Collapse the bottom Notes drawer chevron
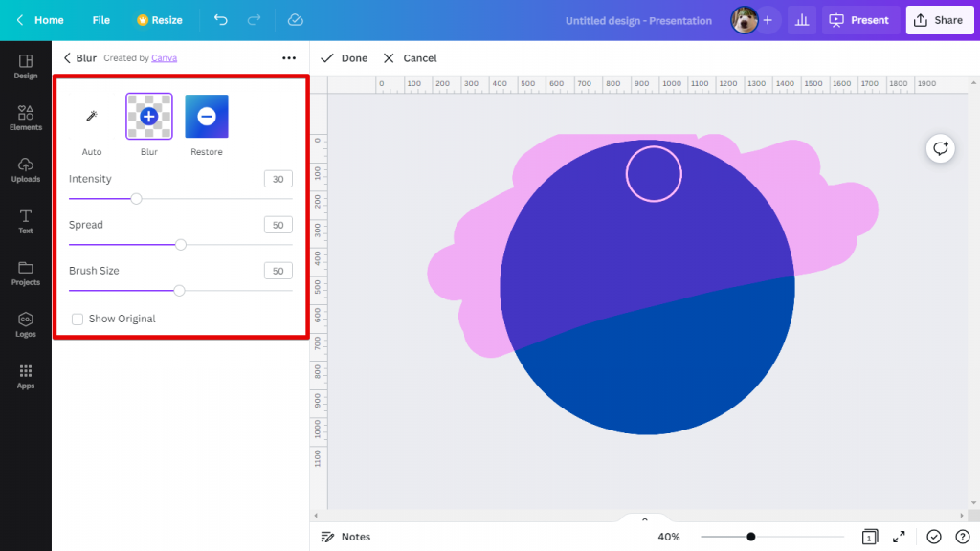Image resolution: width=980 pixels, height=551 pixels. pos(644,518)
